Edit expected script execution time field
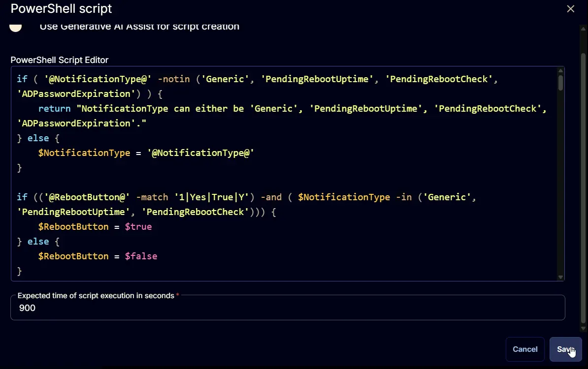The width and height of the screenshot is (588, 369). coord(288,308)
